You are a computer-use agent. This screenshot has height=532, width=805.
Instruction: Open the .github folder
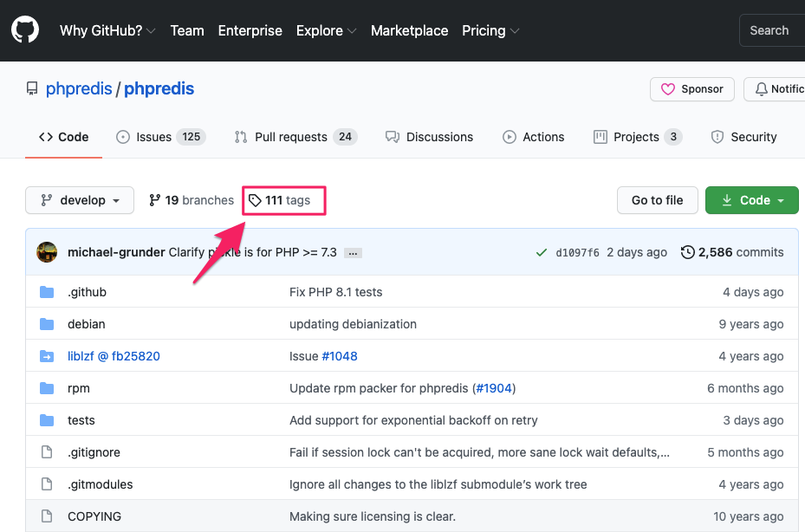coord(88,292)
